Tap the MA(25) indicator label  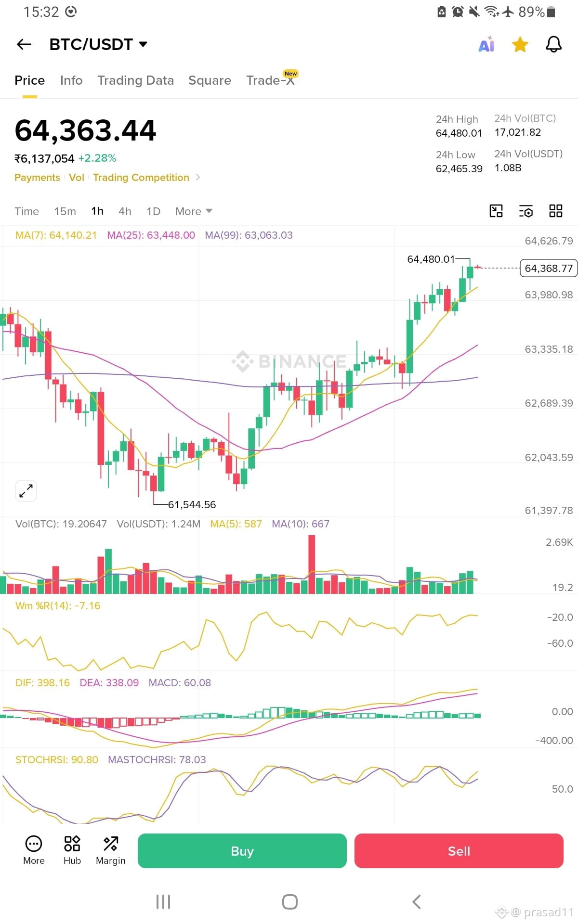151,235
